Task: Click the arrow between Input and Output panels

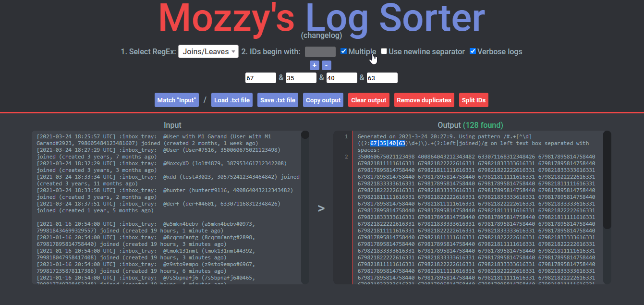Action: click(321, 208)
